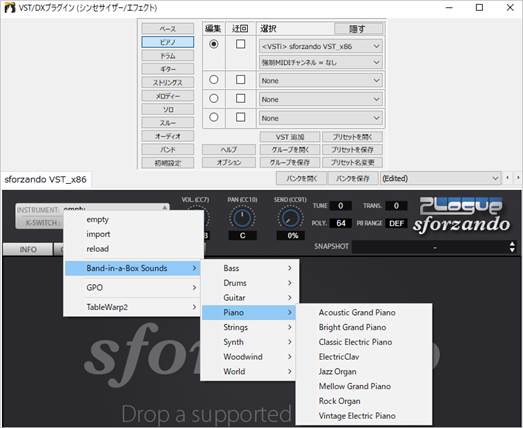Click the ソロ (Solo) track button
The height and width of the screenshot is (428, 523).
[167, 109]
